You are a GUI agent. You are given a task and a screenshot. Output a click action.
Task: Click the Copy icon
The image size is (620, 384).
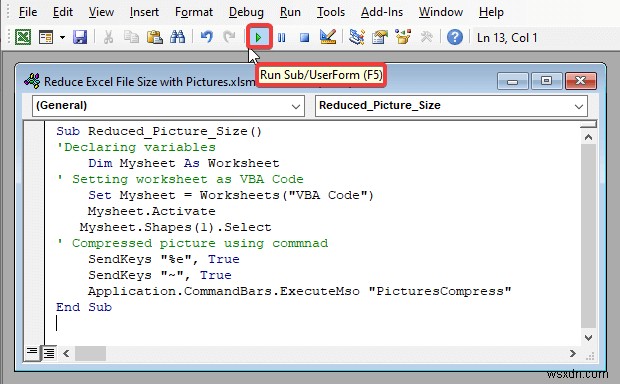click(131, 38)
